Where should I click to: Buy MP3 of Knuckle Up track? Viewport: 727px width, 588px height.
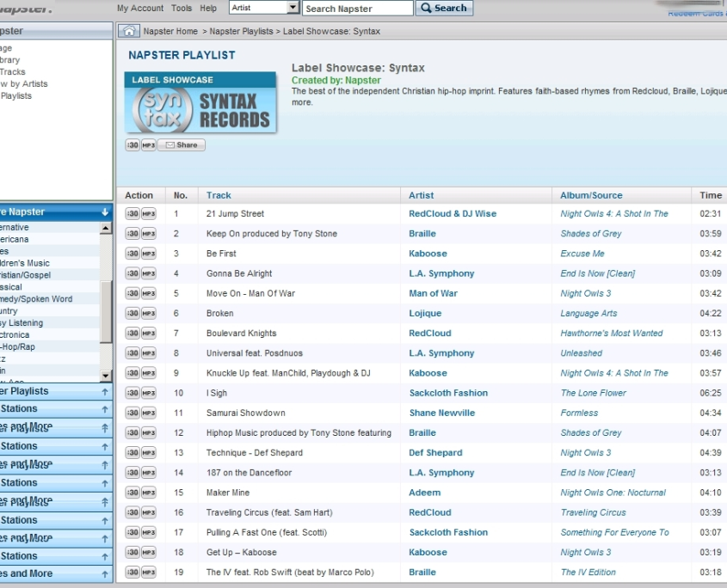tap(148, 373)
